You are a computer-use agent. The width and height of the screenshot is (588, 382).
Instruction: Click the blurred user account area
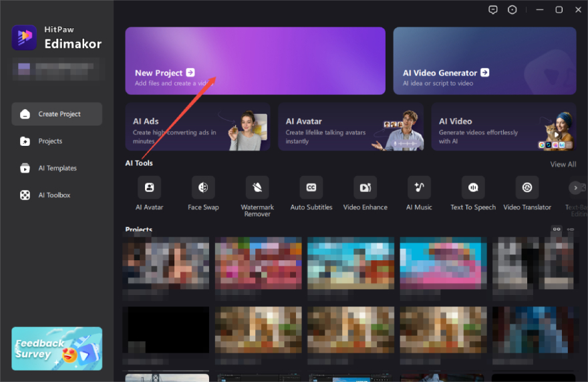pyautogui.click(x=56, y=69)
